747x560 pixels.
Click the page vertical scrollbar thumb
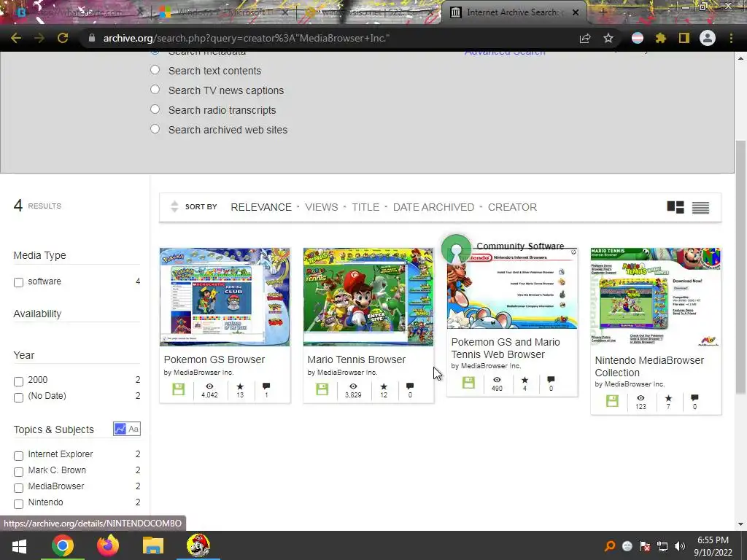740,267
